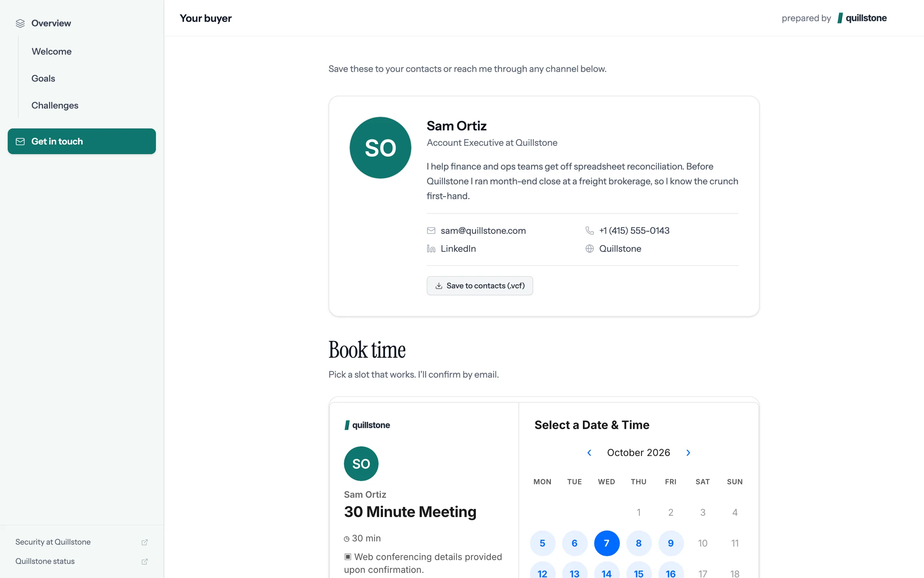Click the external link icon beside Quillstone status
Viewport: 924px width, 578px height.
(145, 561)
